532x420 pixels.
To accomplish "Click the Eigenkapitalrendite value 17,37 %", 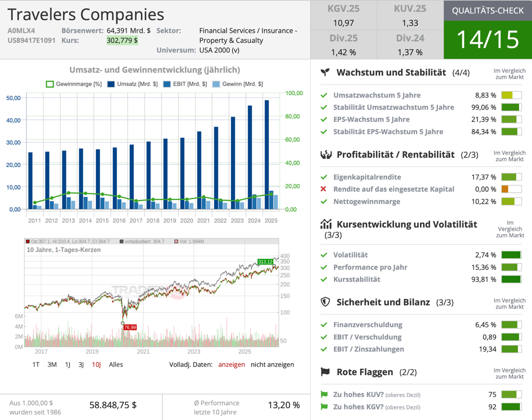I will pos(484,177).
